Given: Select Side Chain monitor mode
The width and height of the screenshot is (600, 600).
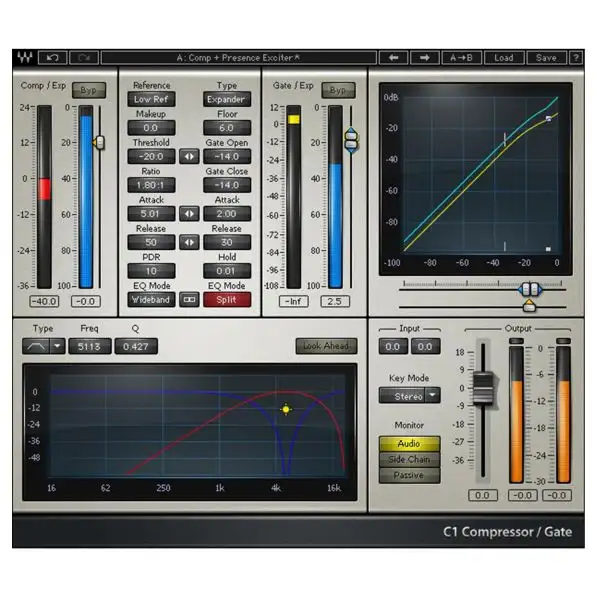Looking at the screenshot, I should 408,459.
